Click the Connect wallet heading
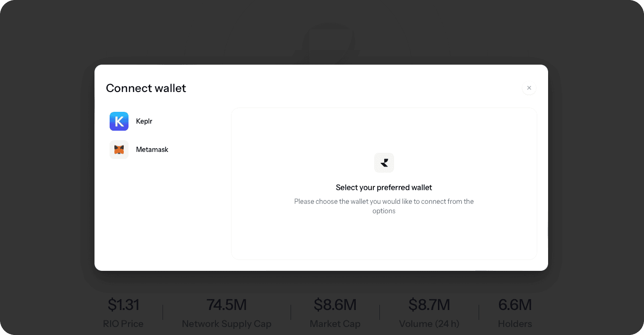644x335 pixels. pyautogui.click(x=146, y=88)
